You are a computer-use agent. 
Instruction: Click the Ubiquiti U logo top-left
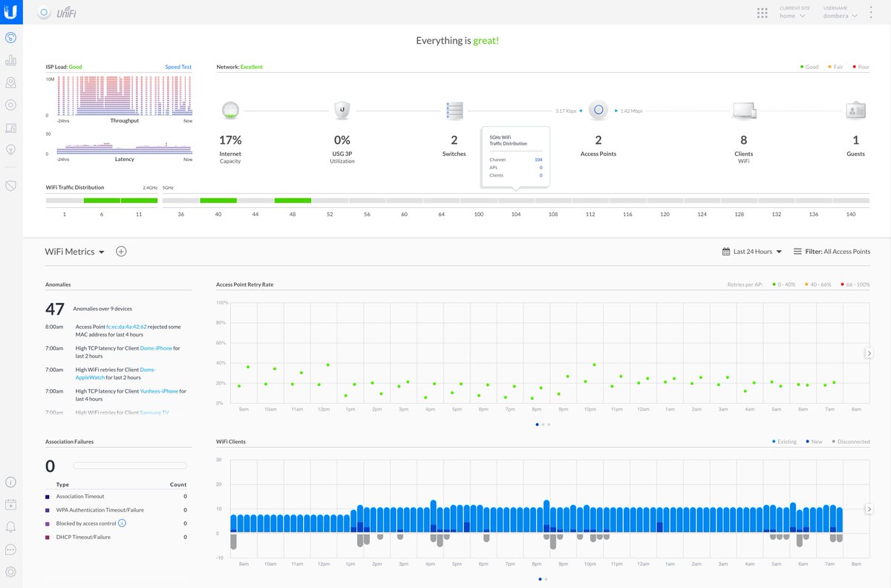point(10,13)
